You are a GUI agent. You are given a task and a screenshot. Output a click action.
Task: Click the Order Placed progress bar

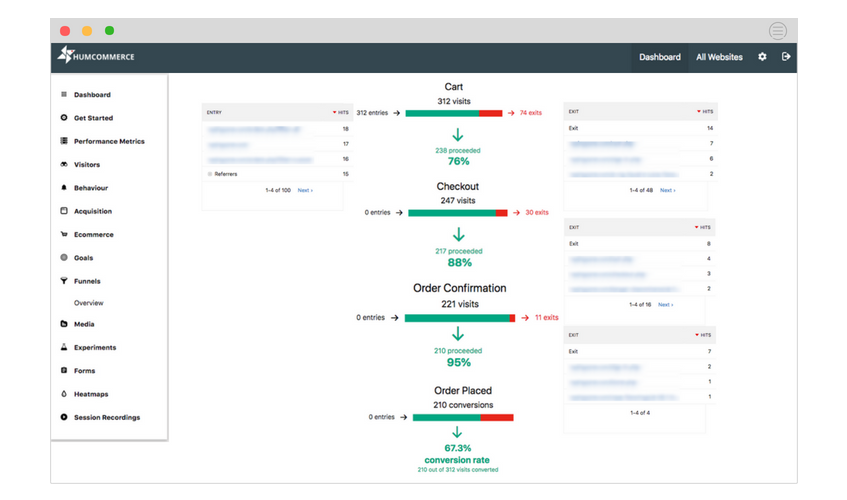point(463,417)
